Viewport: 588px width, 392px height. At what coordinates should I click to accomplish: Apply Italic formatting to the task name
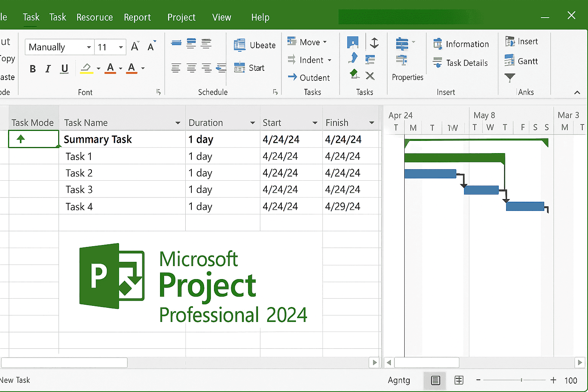pos(48,69)
